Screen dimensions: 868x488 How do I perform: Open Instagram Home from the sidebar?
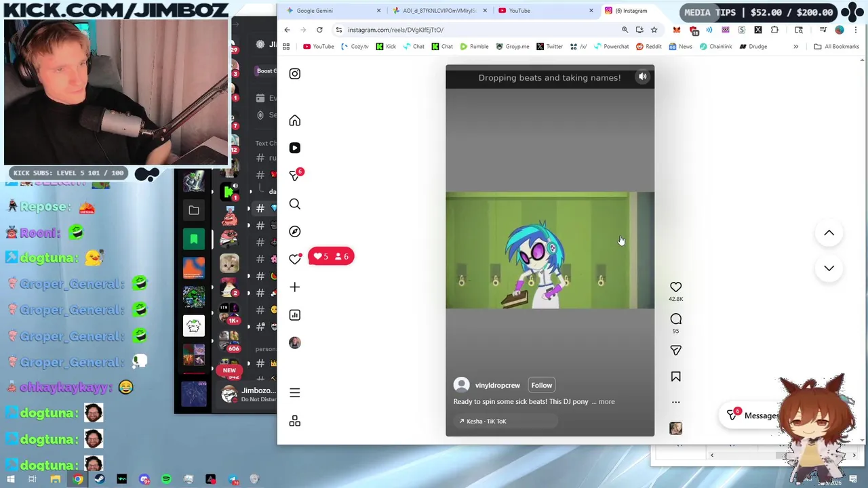(294, 121)
